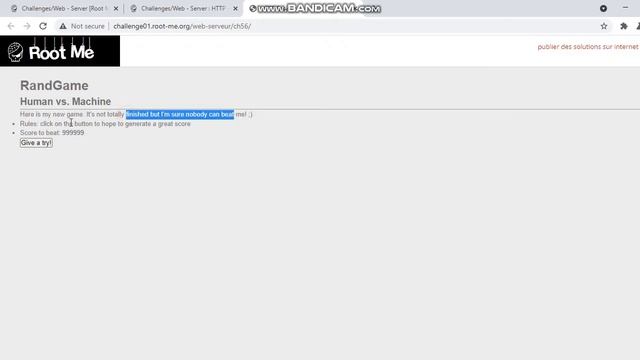Minimize the browser window
Screen dimensions: 640x360
tap(625, 8)
